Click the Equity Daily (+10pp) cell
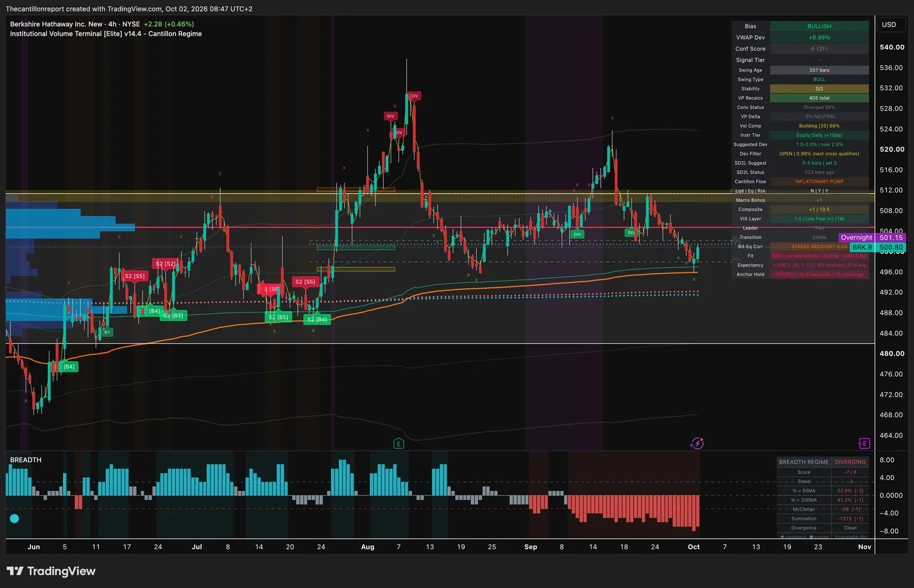Viewport: 914px width, 588px height. pyautogui.click(x=819, y=135)
